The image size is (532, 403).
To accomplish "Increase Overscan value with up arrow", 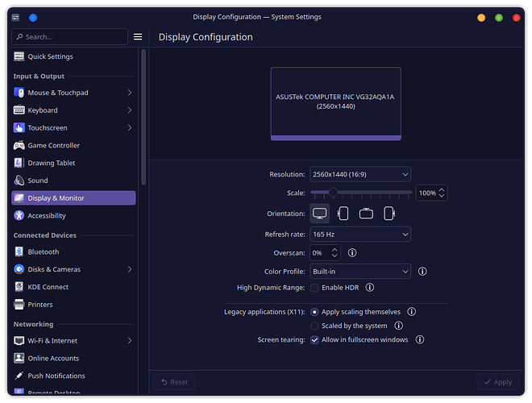I will [x=335, y=250].
